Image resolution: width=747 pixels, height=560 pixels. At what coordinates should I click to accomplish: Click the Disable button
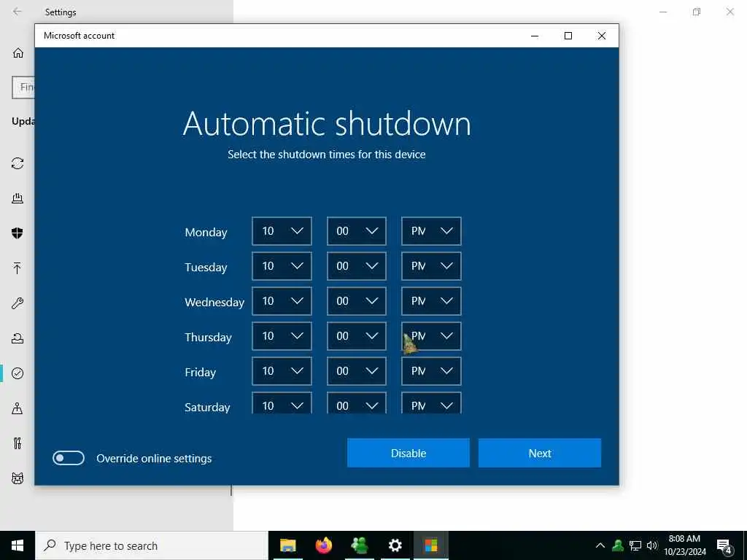(409, 453)
